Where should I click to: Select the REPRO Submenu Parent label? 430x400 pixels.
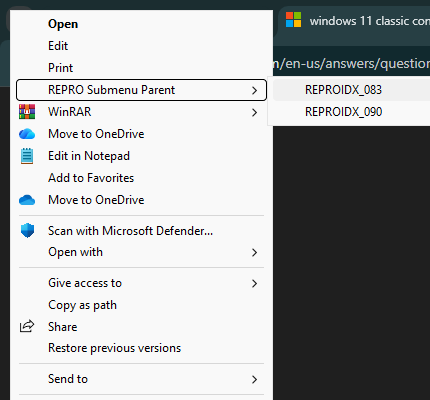click(x=111, y=90)
